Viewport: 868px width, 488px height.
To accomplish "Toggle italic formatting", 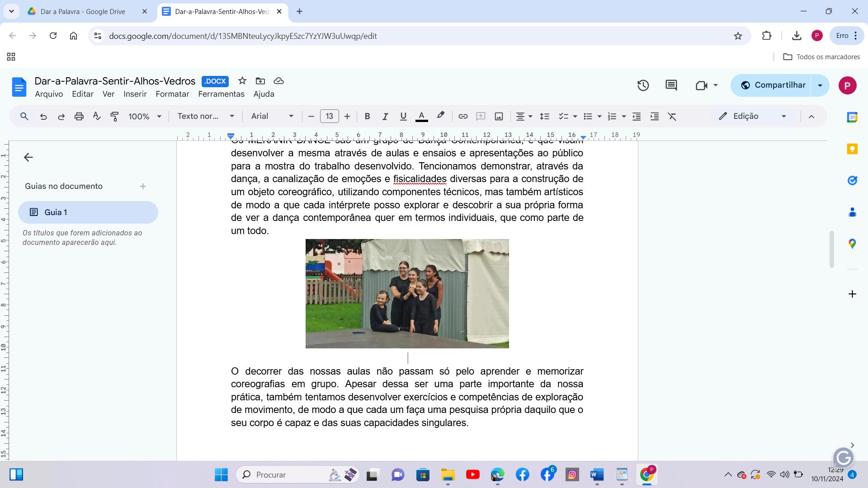I will click(x=385, y=117).
